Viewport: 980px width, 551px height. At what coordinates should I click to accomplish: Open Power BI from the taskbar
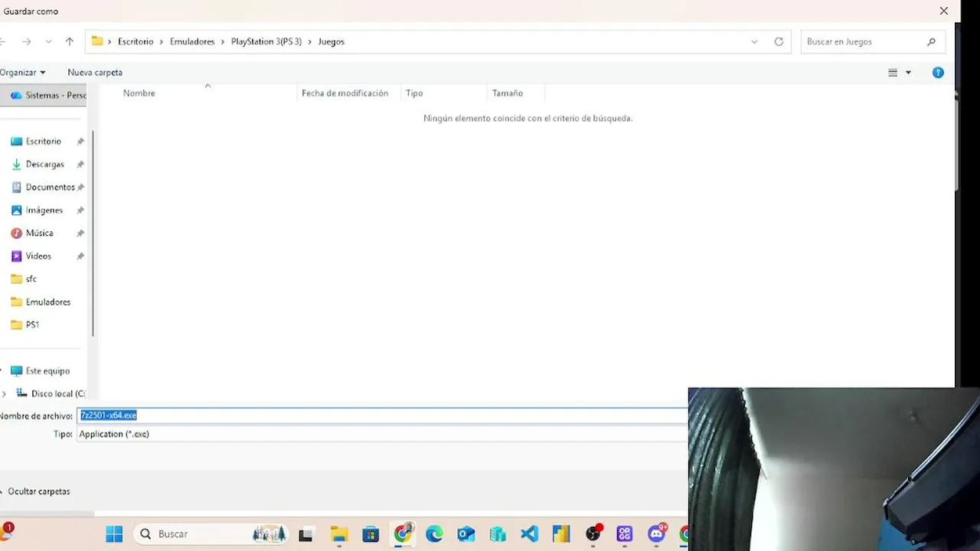pos(561,534)
